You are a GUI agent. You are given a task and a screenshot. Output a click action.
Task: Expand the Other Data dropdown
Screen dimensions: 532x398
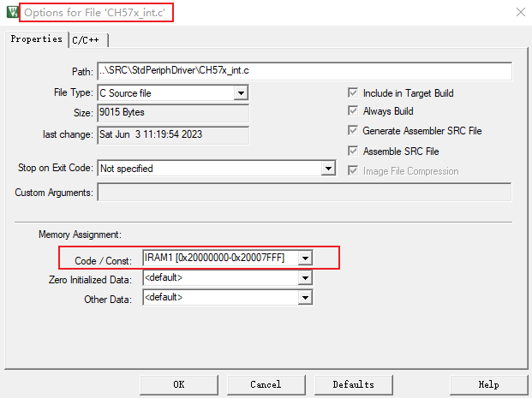tap(304, 297)
